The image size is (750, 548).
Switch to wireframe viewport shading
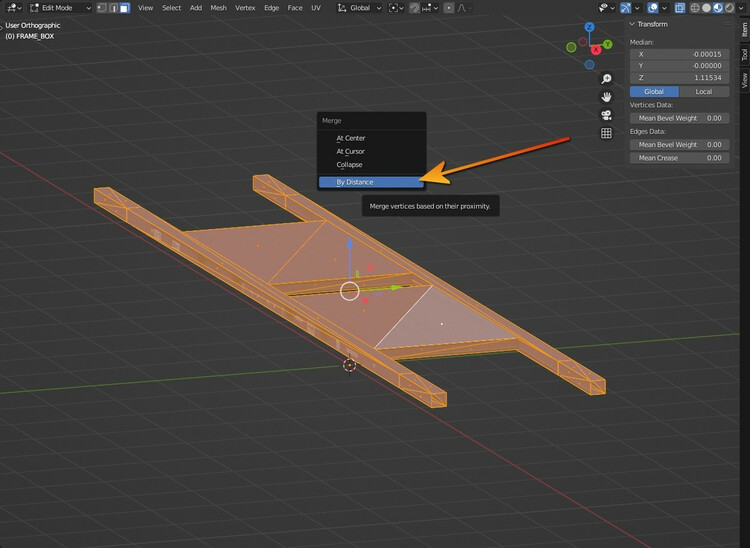[695, 8]
